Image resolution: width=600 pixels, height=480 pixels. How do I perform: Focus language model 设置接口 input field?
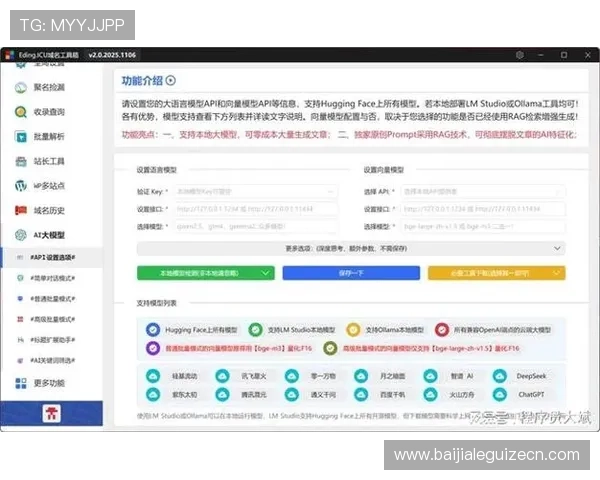pos(256,209)
